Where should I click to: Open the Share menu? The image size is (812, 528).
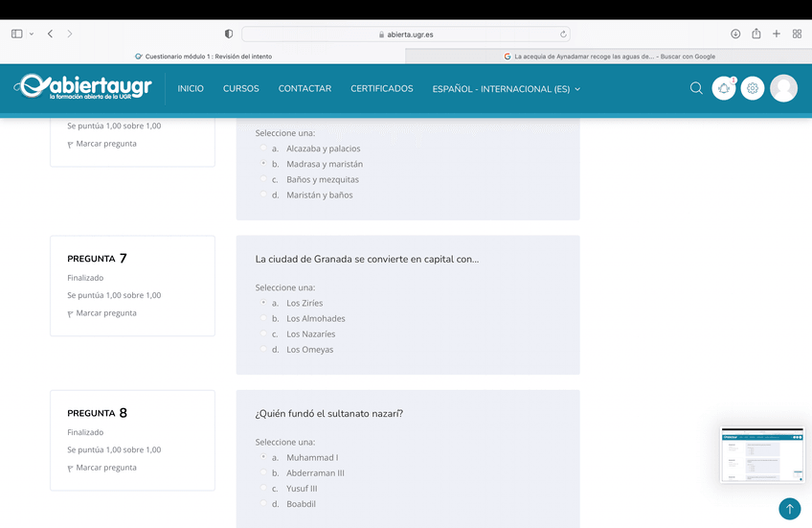[756, 34]
